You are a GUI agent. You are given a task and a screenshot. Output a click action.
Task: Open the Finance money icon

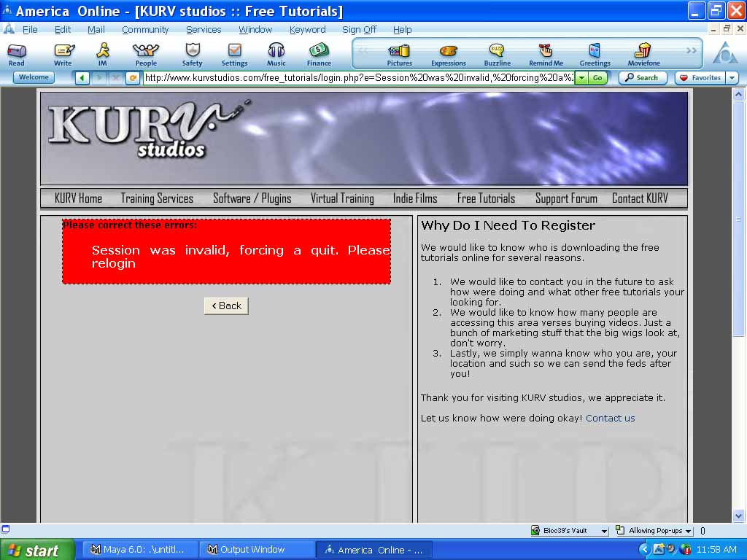319,53
